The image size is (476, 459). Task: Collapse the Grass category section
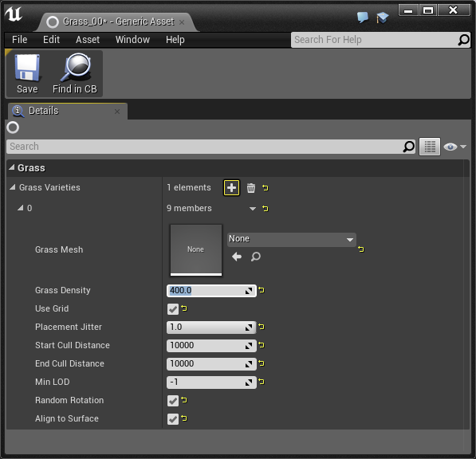click(11, 167)
